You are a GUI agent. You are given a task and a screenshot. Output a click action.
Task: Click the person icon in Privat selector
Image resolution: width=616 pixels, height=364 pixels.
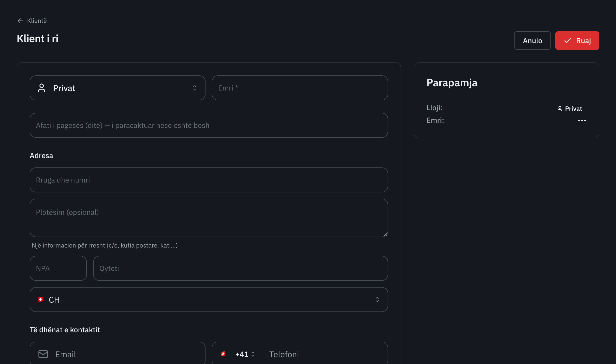(x=42, y=88)
